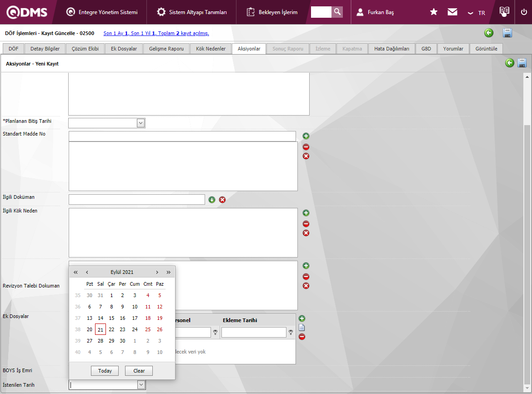Viewport: 532px width, 394px height.
Task: Remove Standart Madde No with minus icon
Action: pos(306,147)
